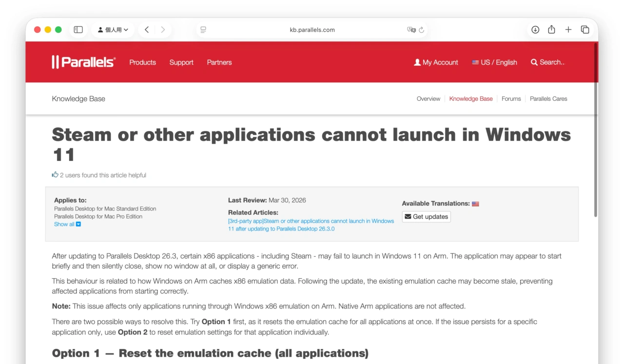
Task: Click the Get updates button
Action: [426, 216]
